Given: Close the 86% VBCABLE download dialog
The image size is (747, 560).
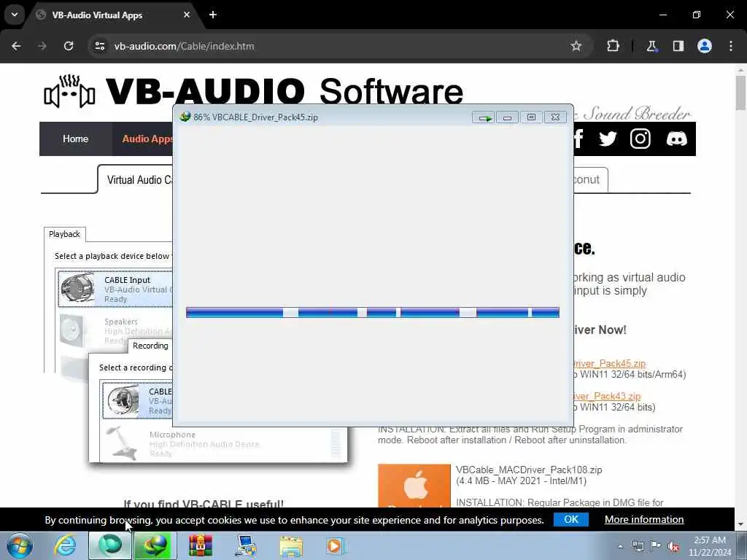Looking at the screenshot, I should (555, 117).
